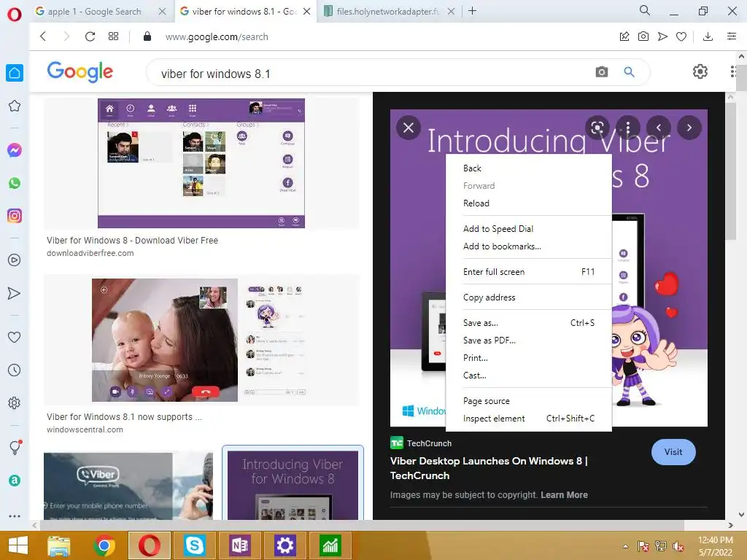747x560 pixels.
Task: Open 'Viber for Windows 8.1 now supports' result
Action: (x=124, y=416)
